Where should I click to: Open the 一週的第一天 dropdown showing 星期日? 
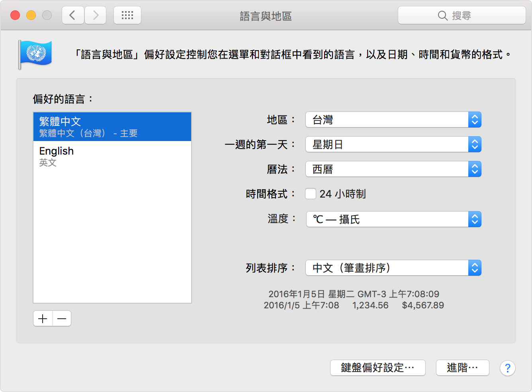coord(393,145)
